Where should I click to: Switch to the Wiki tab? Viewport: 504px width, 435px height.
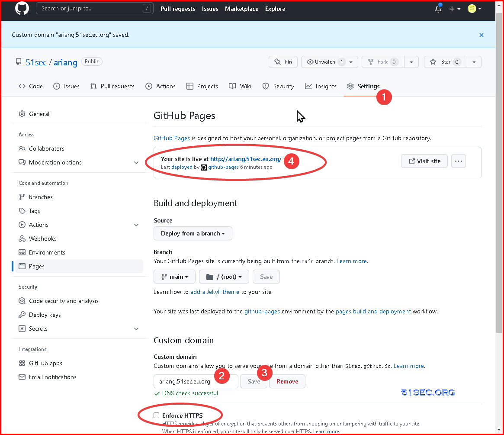tap(240, 86)
